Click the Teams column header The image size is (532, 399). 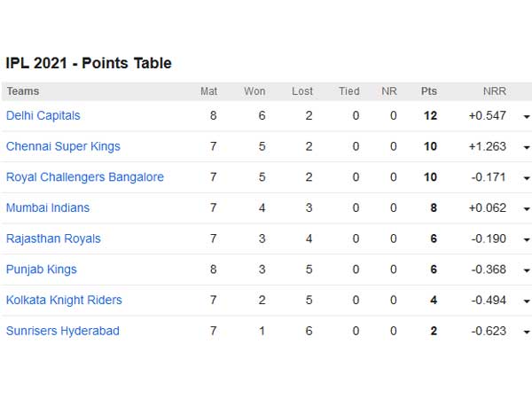pos(23,91)
